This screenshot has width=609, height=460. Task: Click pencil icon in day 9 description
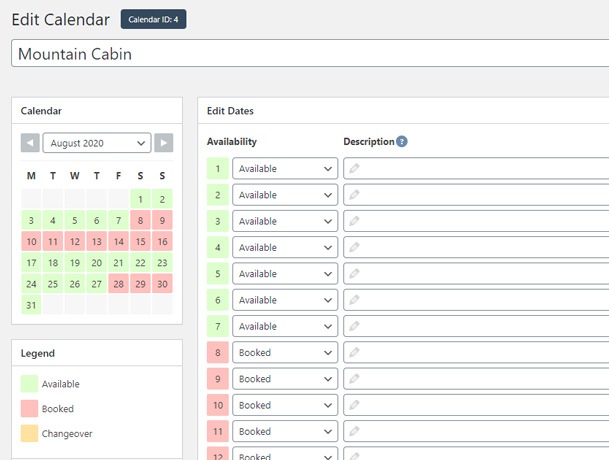pyautogui.click(x=354, y=379)
